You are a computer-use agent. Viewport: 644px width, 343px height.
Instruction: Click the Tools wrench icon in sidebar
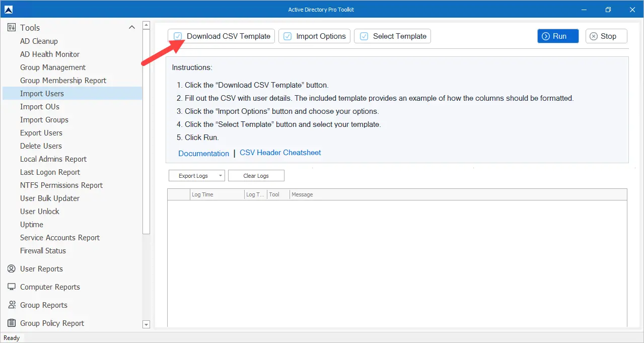click(12, 27)
